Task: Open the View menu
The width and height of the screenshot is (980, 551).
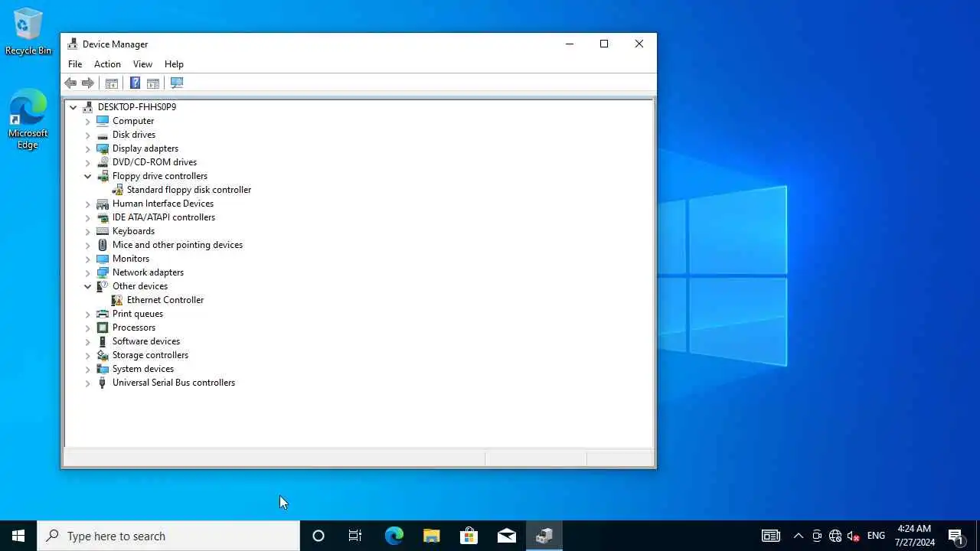Action: point(142,64)
